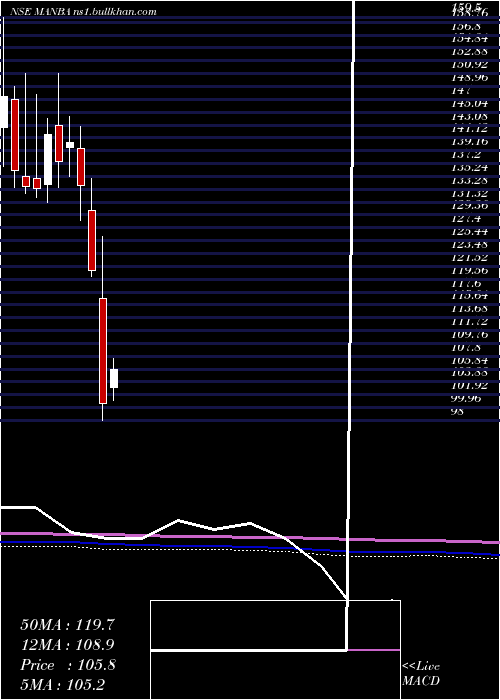Select the 50MA : 119.7 readout

pyautogui.click(x=68, y=625)
